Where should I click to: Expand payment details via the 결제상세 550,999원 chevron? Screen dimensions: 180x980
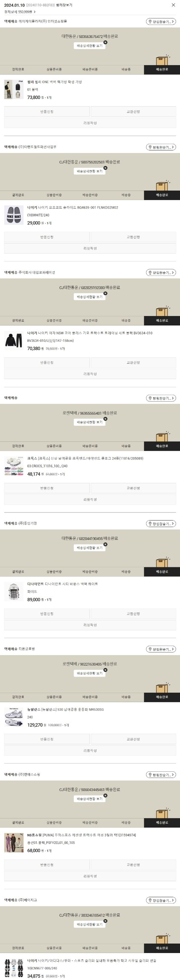click(x=35, y=12)
